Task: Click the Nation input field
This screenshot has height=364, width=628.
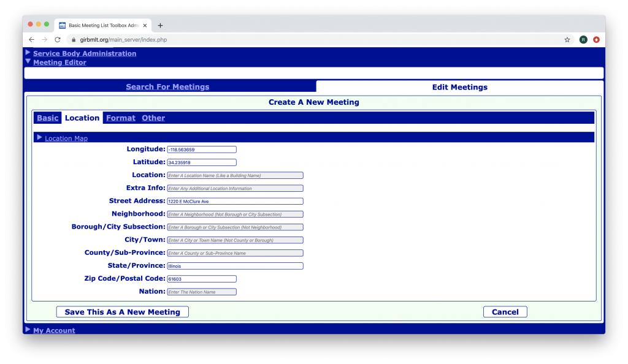Action: coord(201,292)
